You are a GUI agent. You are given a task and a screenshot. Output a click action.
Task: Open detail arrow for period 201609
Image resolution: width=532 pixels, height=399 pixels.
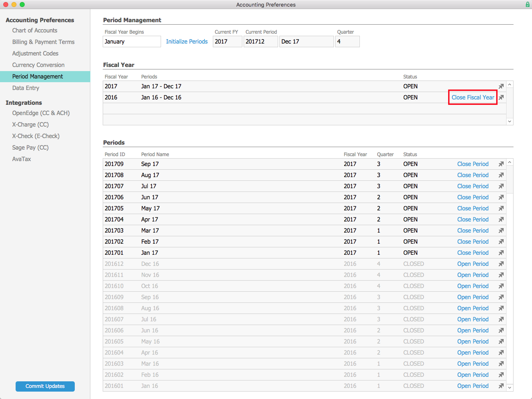501,297
